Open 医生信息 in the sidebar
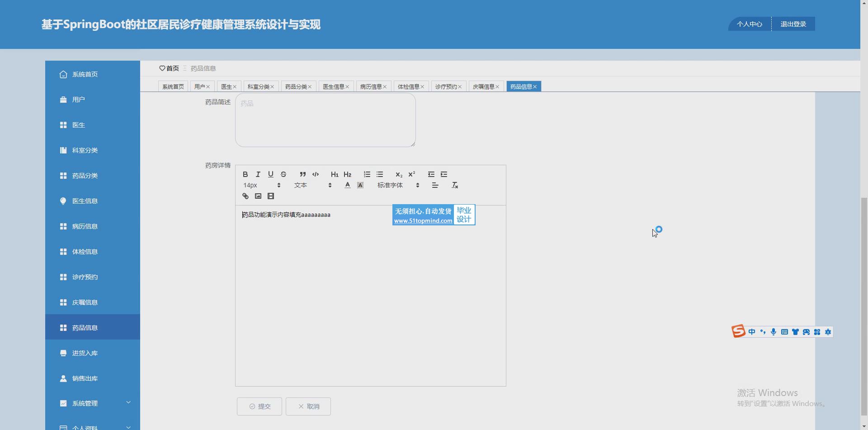This screenshot has width=868, height=430. (x=93, y=201)
